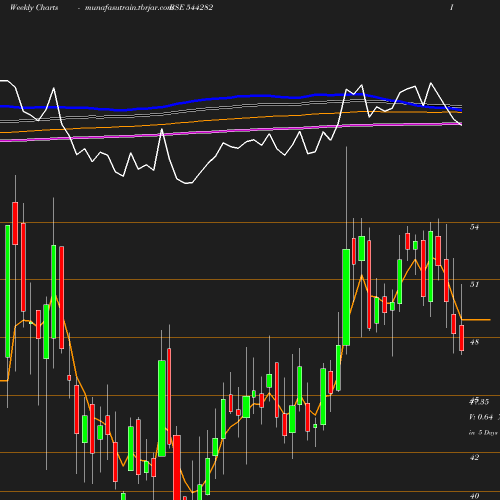Image resolution: width=500 pixels, height=500 pixels.
Task: Click the overlapping price value ending '.35'
Action: (x=479, y=402)
